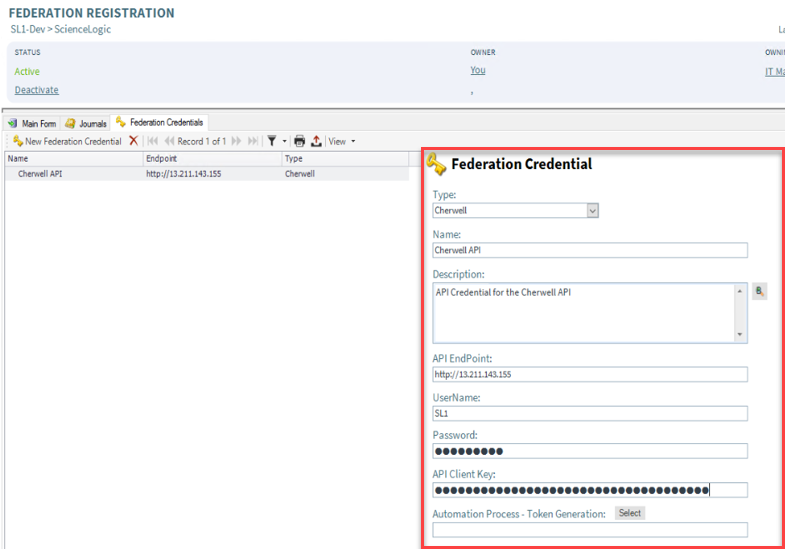Click the New Federation Credential toolbar button
Viewport: 785px width, 549px height.
tap(66, 141)
